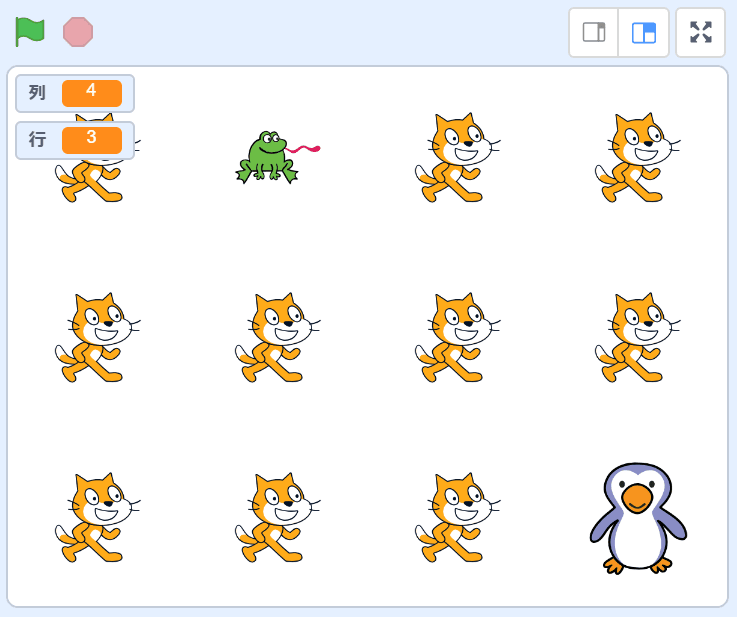737x617 pixels.
Task: Switch to large stage layout
Action: pos(643,32)
